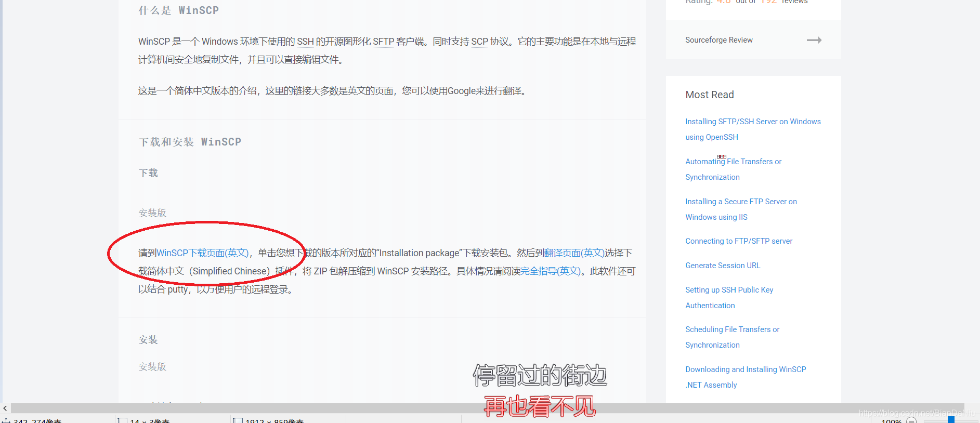This screenshot has width=980, height=423.
Task: Click the 完全指导(英文) link
Action: (x=550, y=271)
